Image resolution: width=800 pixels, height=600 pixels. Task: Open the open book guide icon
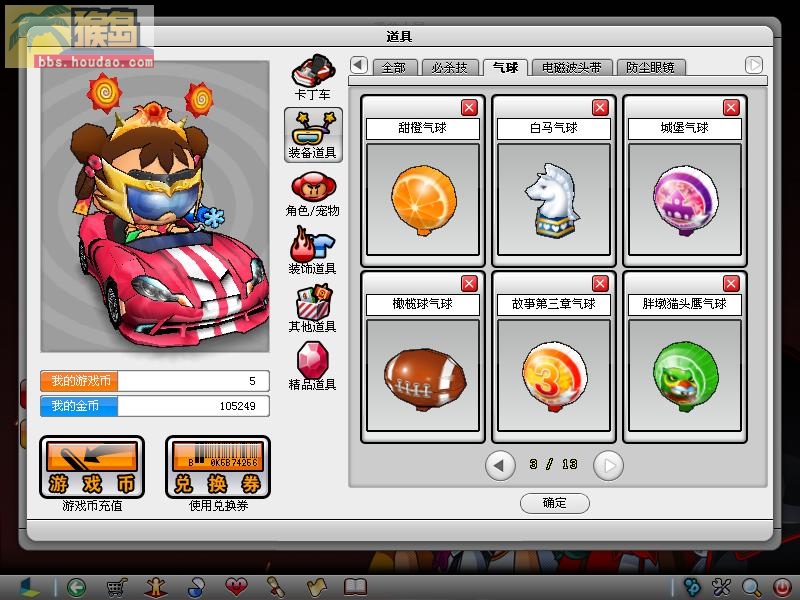[356, 587]
